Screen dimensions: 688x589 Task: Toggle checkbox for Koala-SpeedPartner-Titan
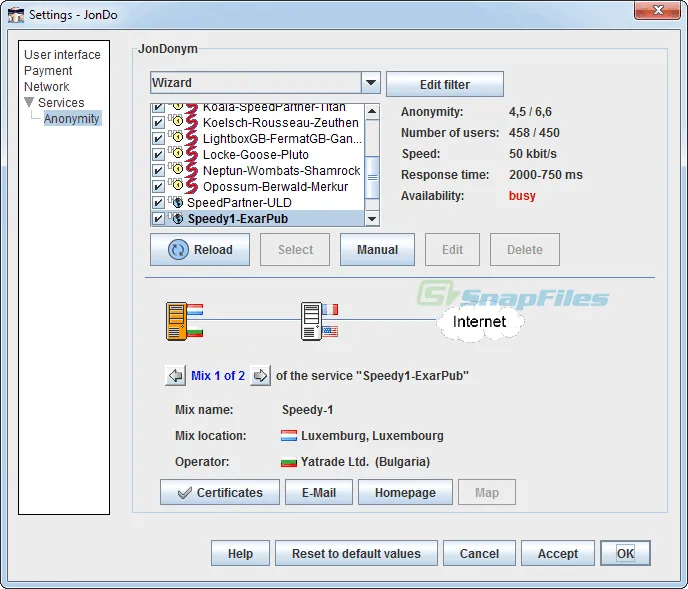pos(158,108)
